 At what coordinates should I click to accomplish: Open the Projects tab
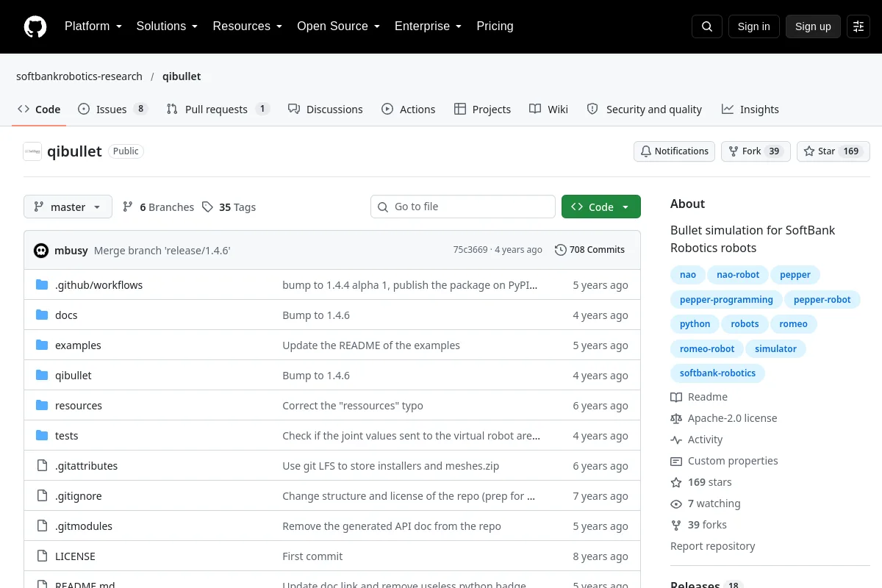[482, 109]
